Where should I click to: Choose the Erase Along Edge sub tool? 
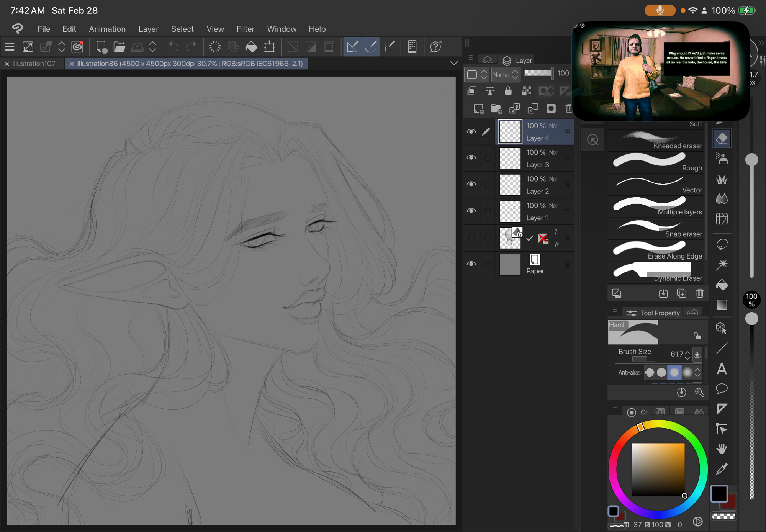pyautogui.click(x=656, y=250)
